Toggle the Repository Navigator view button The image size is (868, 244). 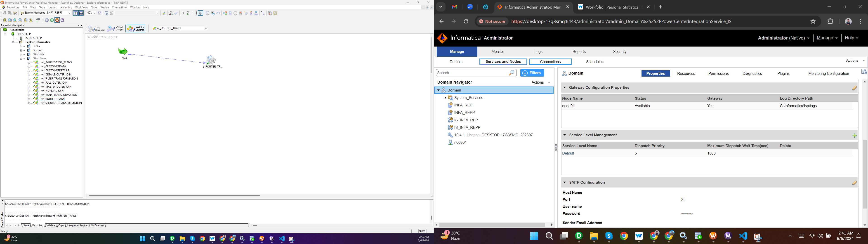tap(76, 13)
